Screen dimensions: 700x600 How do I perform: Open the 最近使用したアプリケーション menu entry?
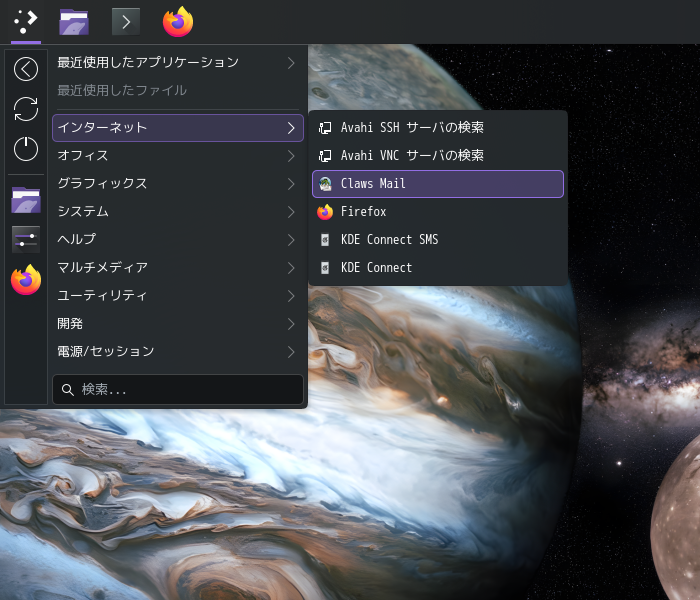point(178,63)
